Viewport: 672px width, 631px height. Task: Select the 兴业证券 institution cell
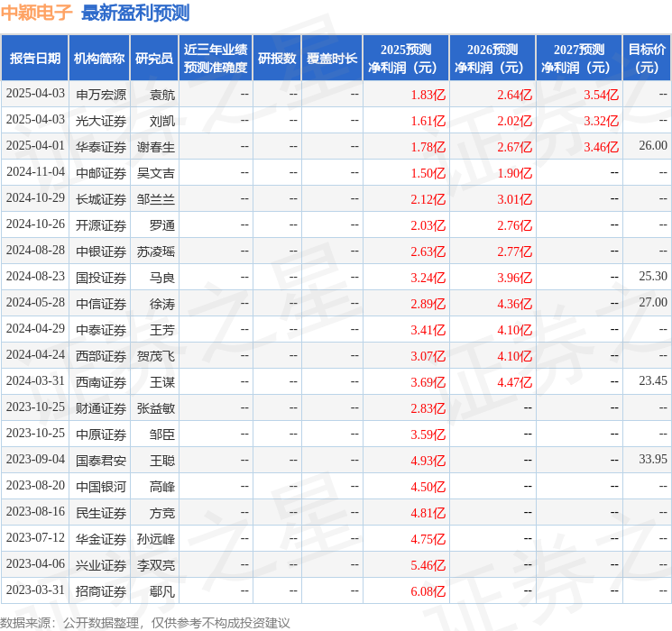tap(101, 565)
